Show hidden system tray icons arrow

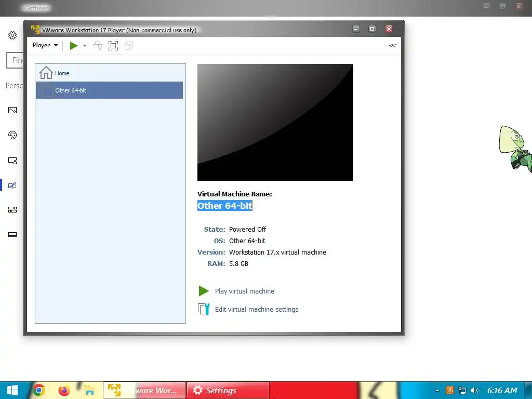(437, 391)
